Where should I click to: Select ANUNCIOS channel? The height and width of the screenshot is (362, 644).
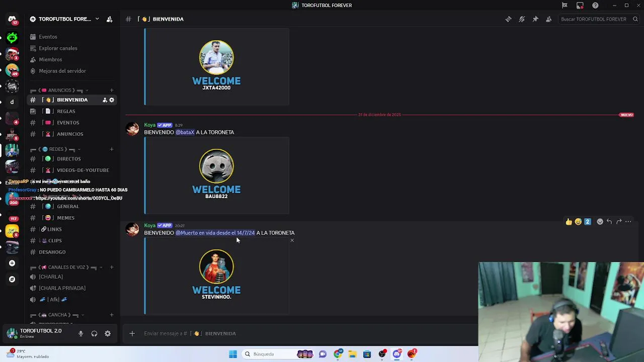pyautogui.click(x=72, y=134)
